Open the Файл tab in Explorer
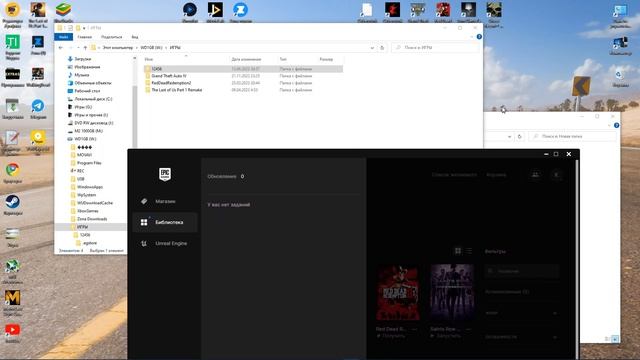Viewport: 640px width, 360px height. (x=63, y=37)
